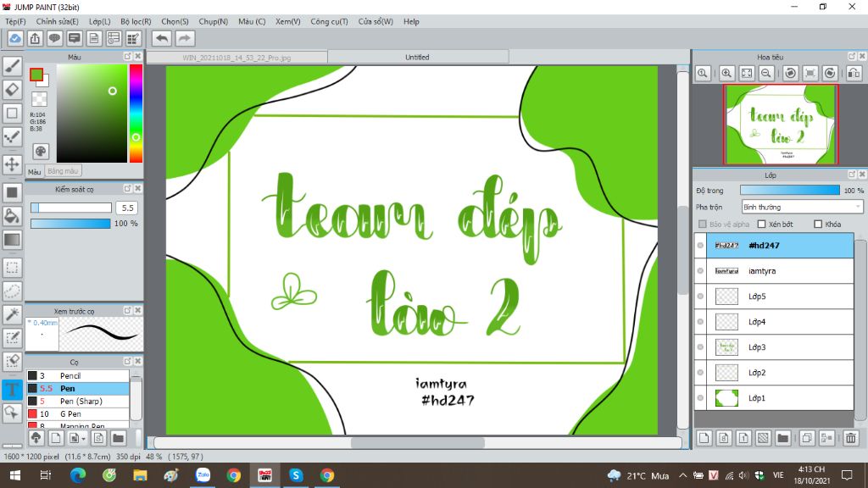The height and width of the screenshot is (488, 868).
Task: Open the Công cụ(T) menu
Action: 329,21
